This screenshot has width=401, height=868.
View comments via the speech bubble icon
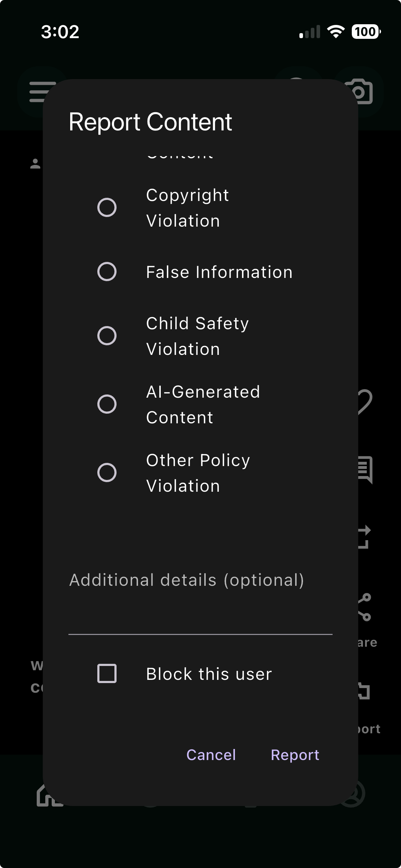365,470
